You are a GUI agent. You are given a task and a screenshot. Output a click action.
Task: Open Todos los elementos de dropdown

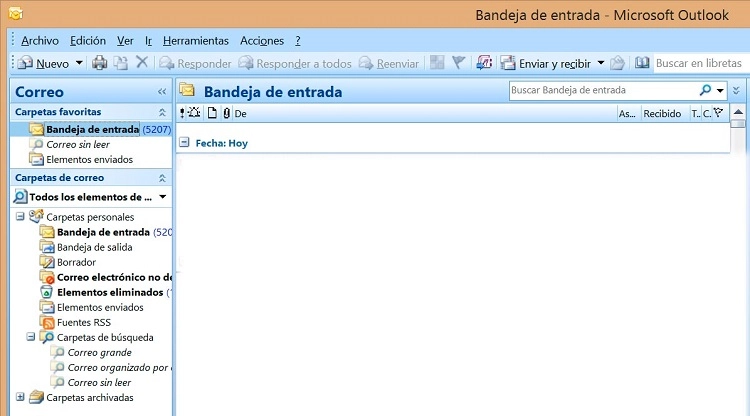tap(162, 197)
